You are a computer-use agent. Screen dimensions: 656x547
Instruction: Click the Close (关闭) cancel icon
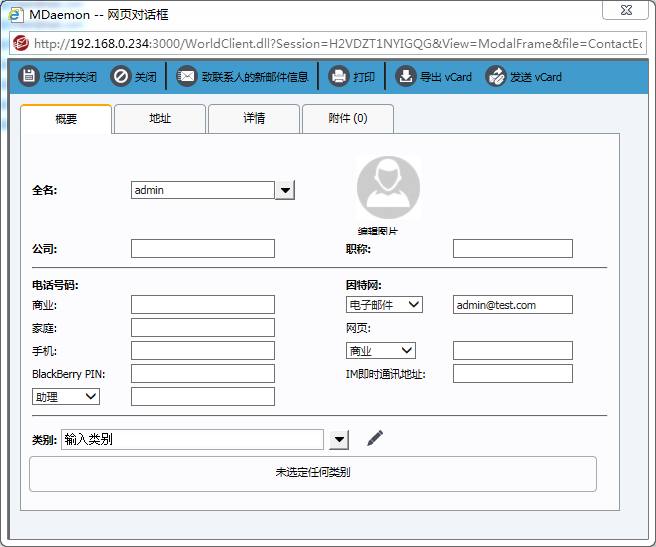(x=120, y=77)
